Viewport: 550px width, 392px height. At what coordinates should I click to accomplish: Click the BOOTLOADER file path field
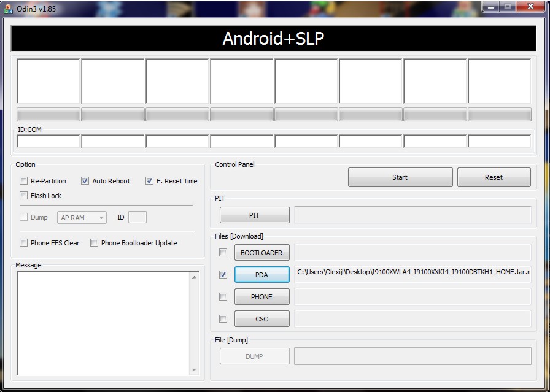412,253
